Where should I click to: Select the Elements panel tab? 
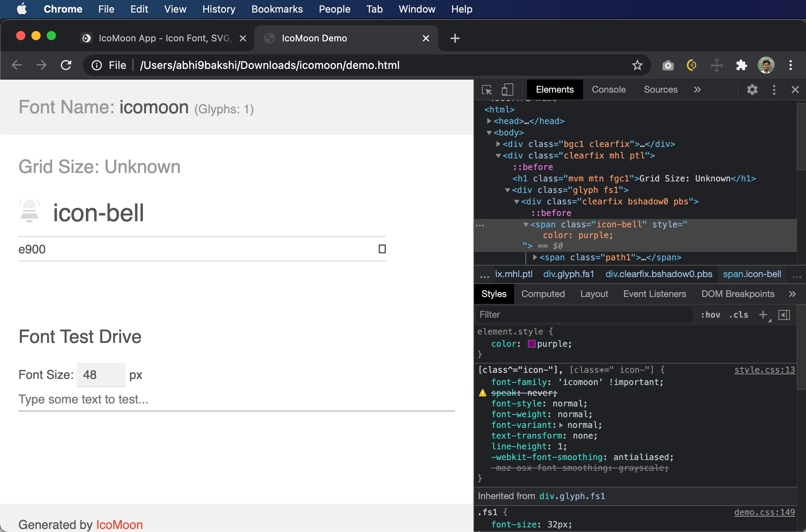coord(554,90)
